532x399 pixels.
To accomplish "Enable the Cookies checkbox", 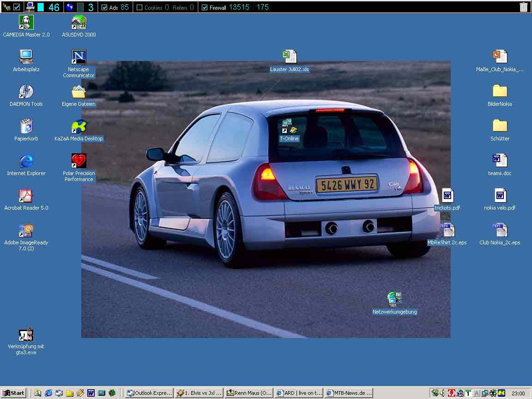I will click(139, 7).
